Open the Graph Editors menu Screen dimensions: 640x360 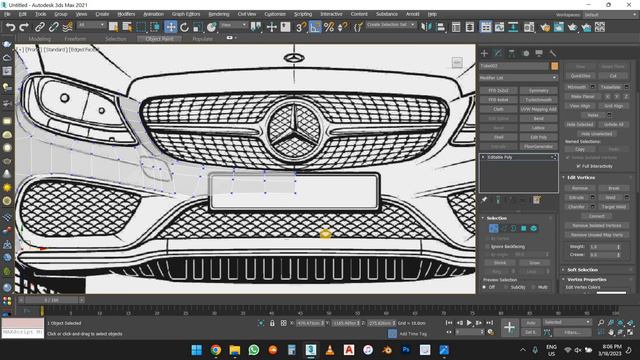point(186,14)
